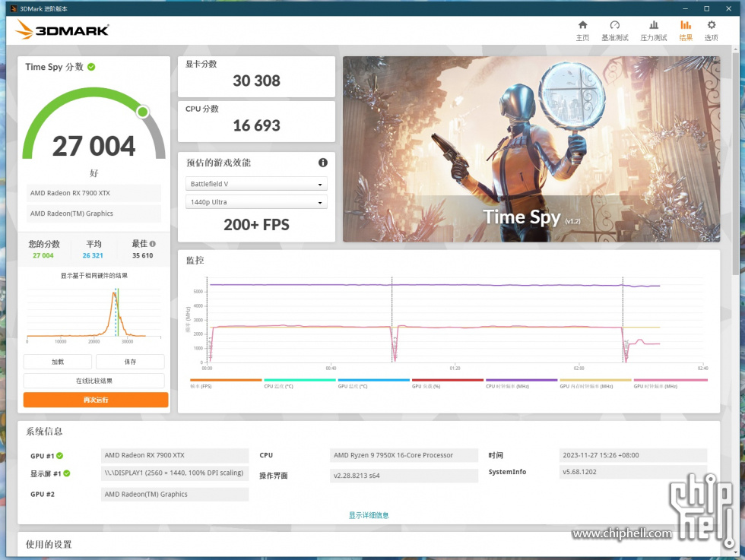Click the orange 再次运行 run again button

tap(96, 400)
